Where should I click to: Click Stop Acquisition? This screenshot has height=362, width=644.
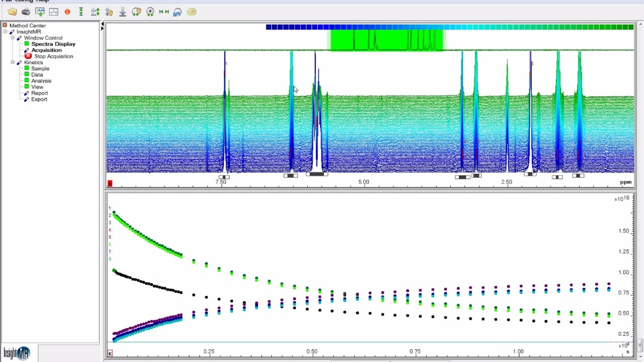click(x=53, y=56)
